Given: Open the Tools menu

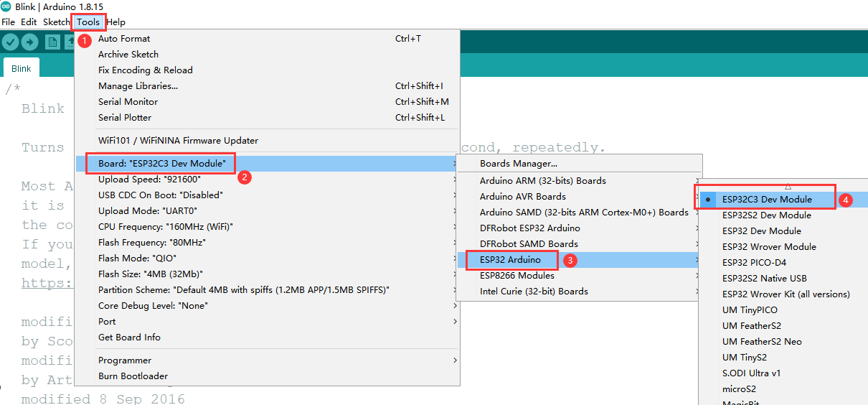Looking at the screenshot, I should pyautogui.click(x=88, y=22).
